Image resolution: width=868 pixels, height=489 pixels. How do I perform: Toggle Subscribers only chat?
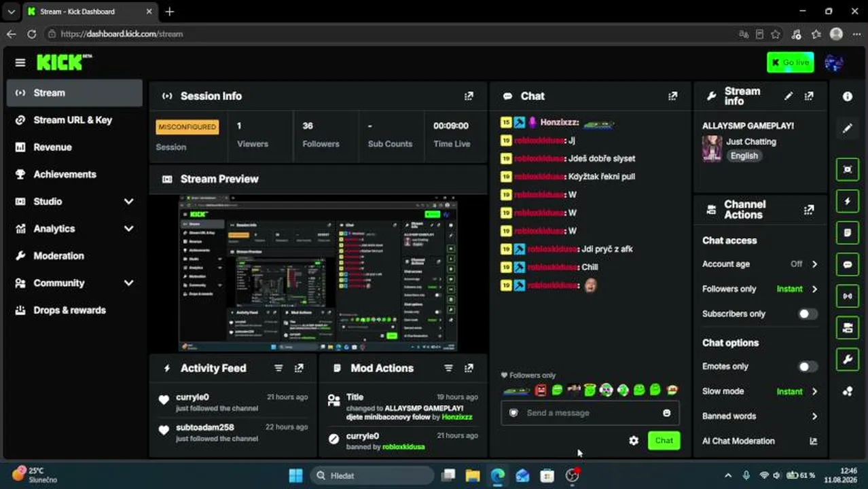808,314
